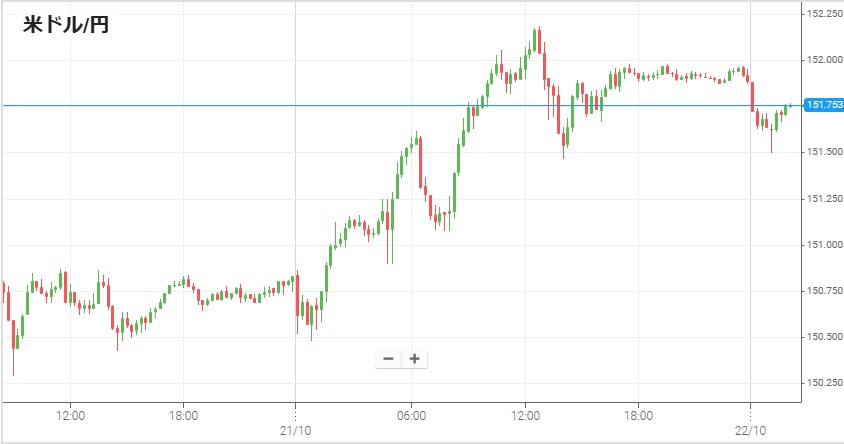Click the 150.750 price axis label
Screen dimensions: 844x444
[824, 290]
